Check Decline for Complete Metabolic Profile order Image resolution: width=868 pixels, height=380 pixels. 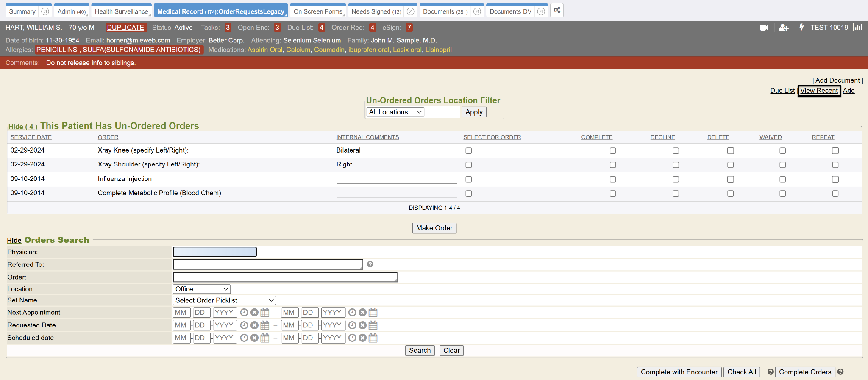point(676,194)
